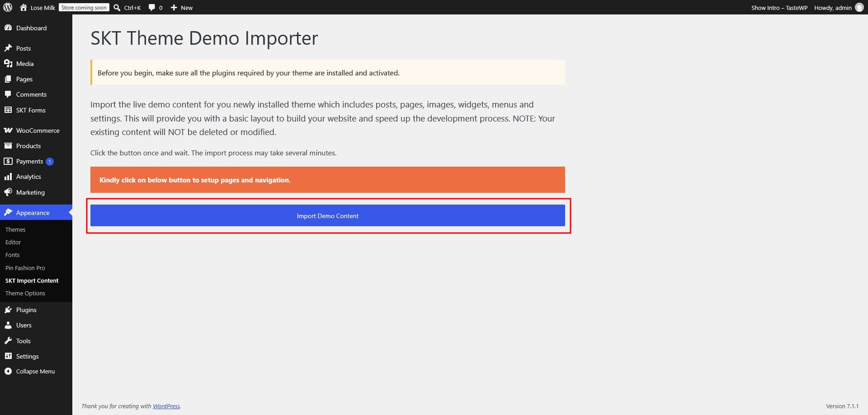Click the Comments bubble icon in sidebar

click(x=8, y=94)
